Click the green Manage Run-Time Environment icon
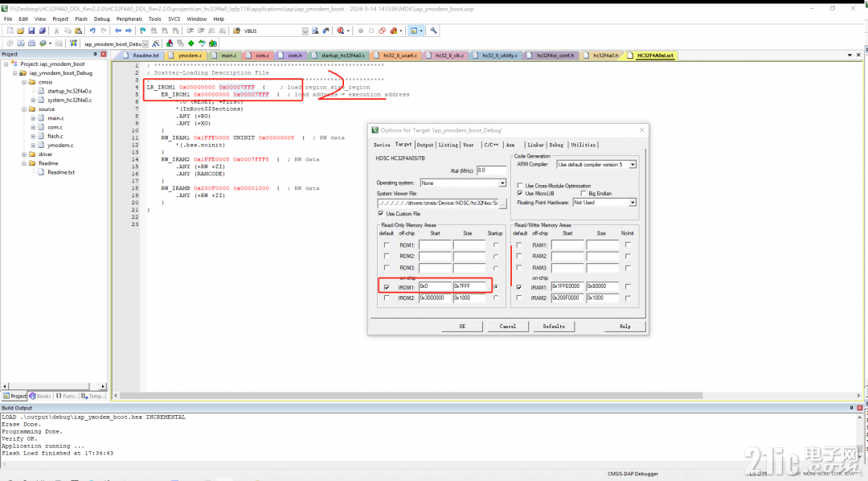Image resolution: width=868 pixels, height=481 pixels. (x=191, y=43)
